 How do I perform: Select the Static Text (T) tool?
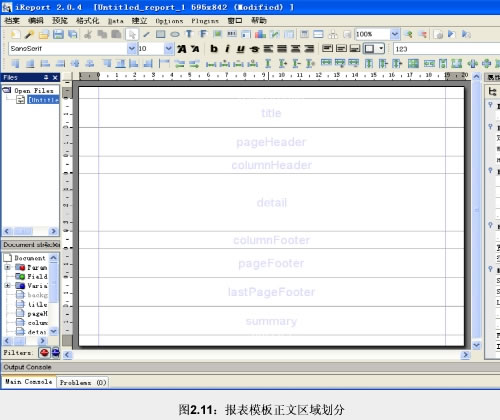click(189, 34)
